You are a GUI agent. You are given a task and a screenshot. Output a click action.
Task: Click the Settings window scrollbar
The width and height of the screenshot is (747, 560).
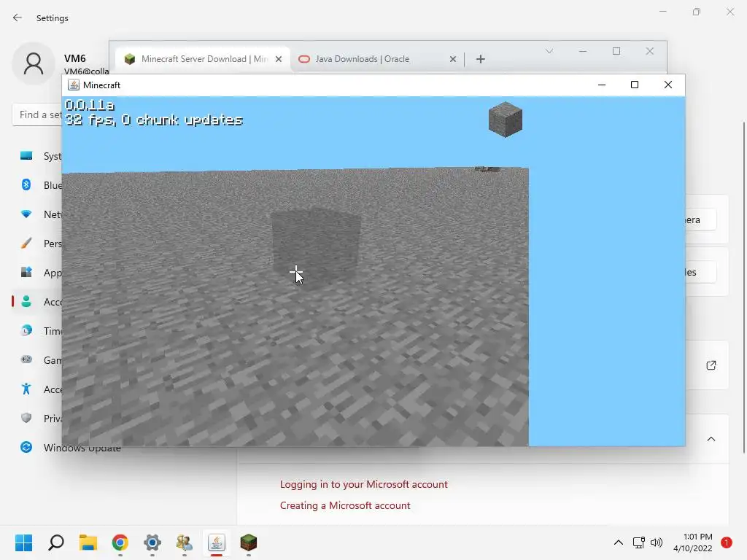click(743, 288)
